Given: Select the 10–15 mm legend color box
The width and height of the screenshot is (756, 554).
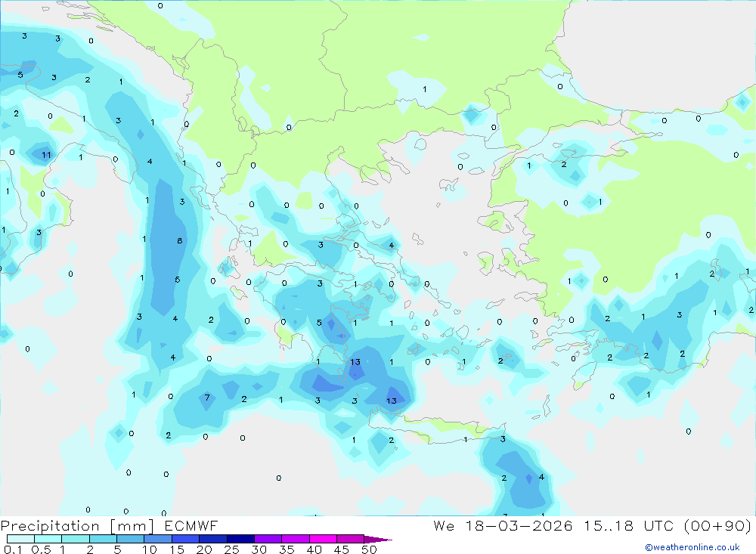Looking at the screenshot, I should click(158, 539).
